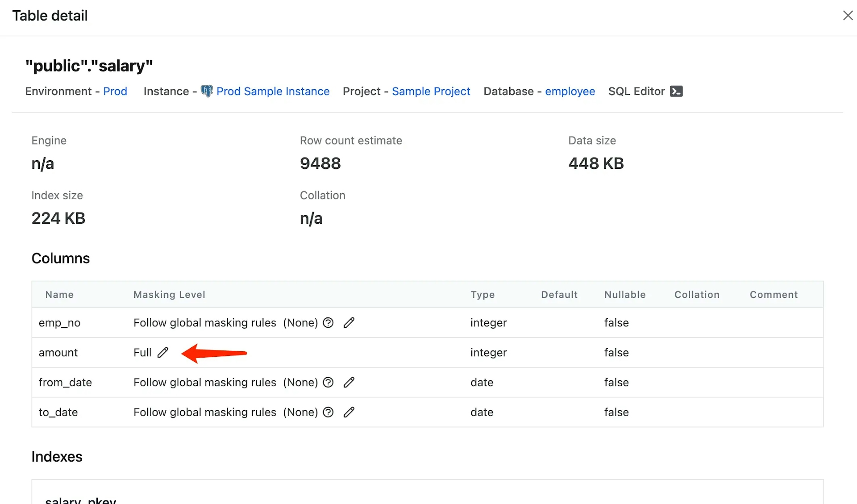Select the Sample Project link
Image resolution: width=857 pixels, height=504 pixels.
tap(431, 91)
